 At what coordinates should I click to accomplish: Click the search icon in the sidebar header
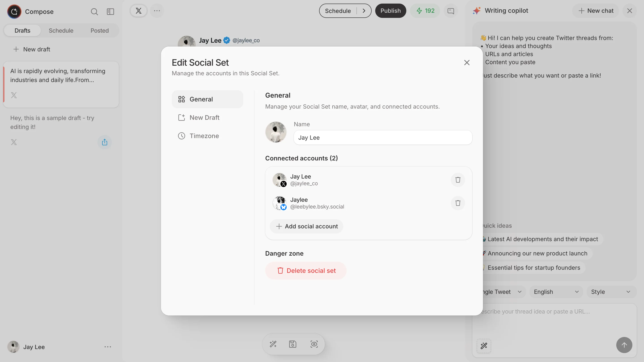[95, 11]
